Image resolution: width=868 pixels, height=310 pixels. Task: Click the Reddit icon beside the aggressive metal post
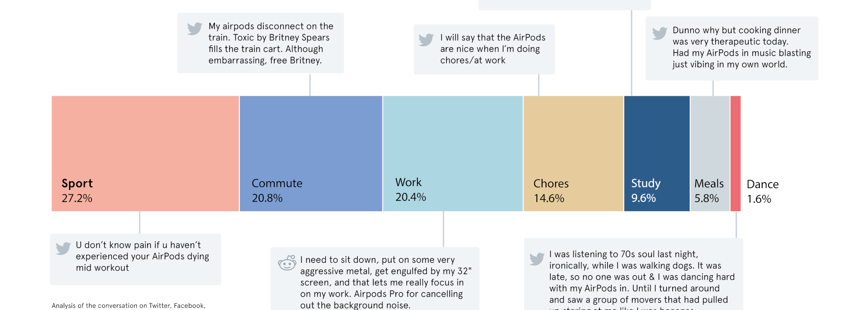[x=287, y=263]
